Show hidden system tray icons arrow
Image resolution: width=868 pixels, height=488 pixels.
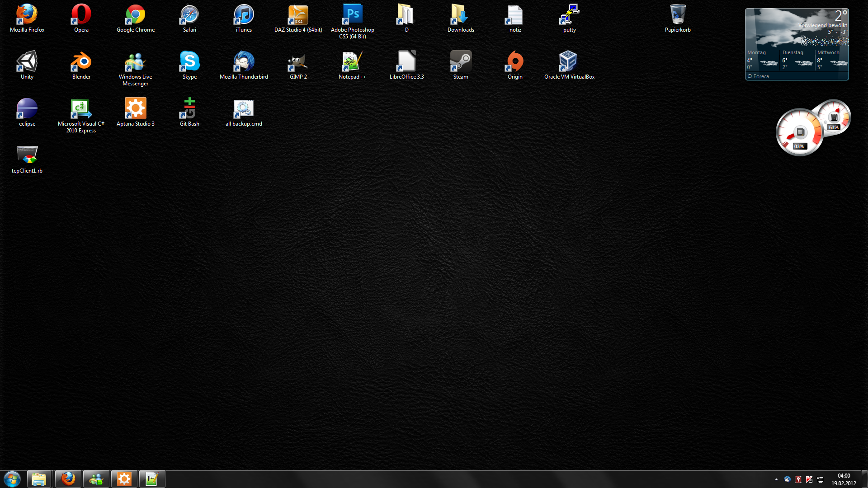(x=776, y=479)
